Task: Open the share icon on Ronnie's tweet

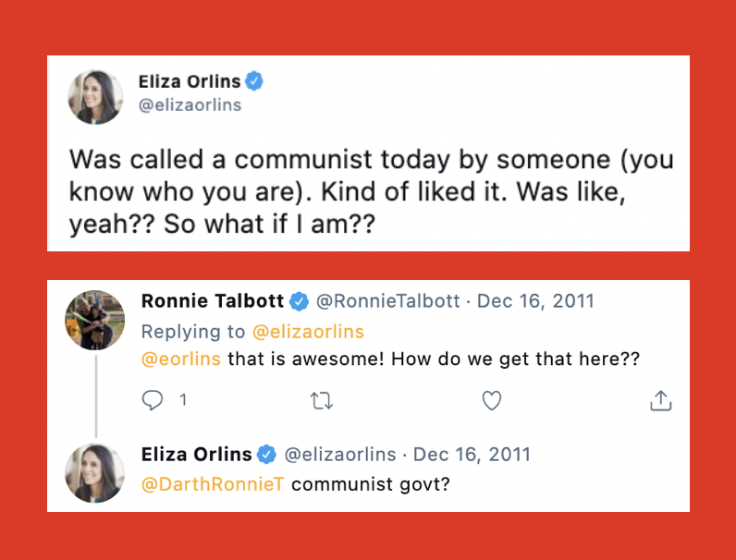Action: click(660, 400)
